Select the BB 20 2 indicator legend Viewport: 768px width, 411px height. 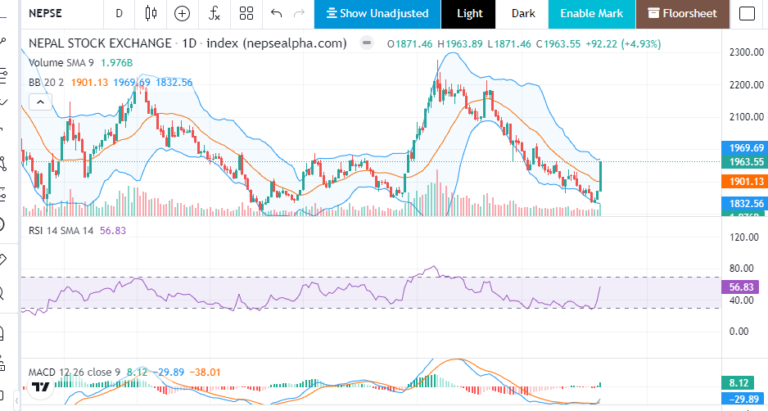point(47,81)
